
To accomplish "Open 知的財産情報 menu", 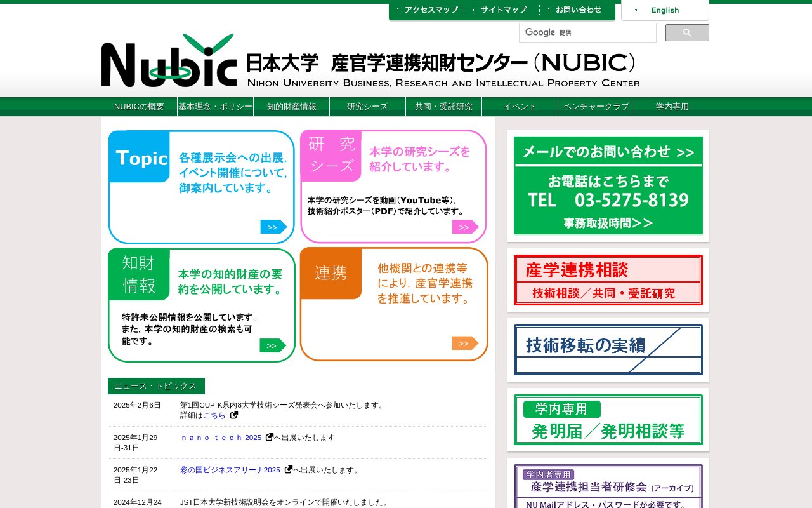I will (x=291, y=107).
